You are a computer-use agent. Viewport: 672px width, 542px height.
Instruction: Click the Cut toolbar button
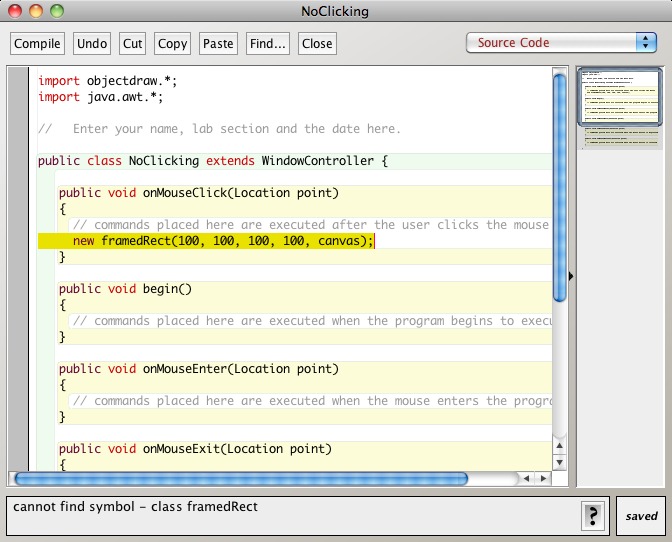(x=132, y=44)
